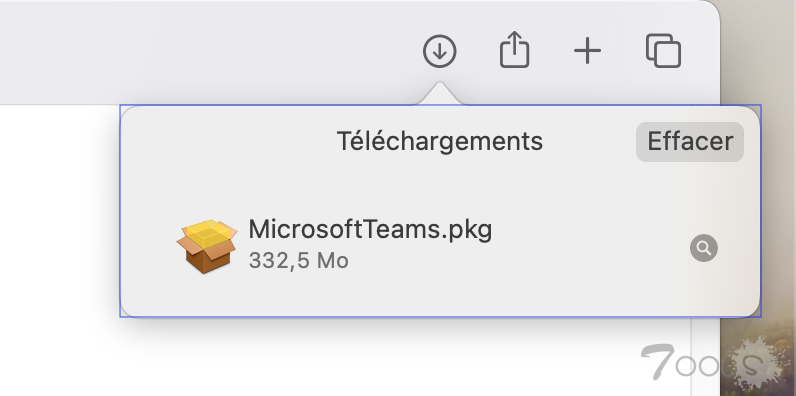
Task: Click the 332,5 Mo size label
Action: [298, 260]
